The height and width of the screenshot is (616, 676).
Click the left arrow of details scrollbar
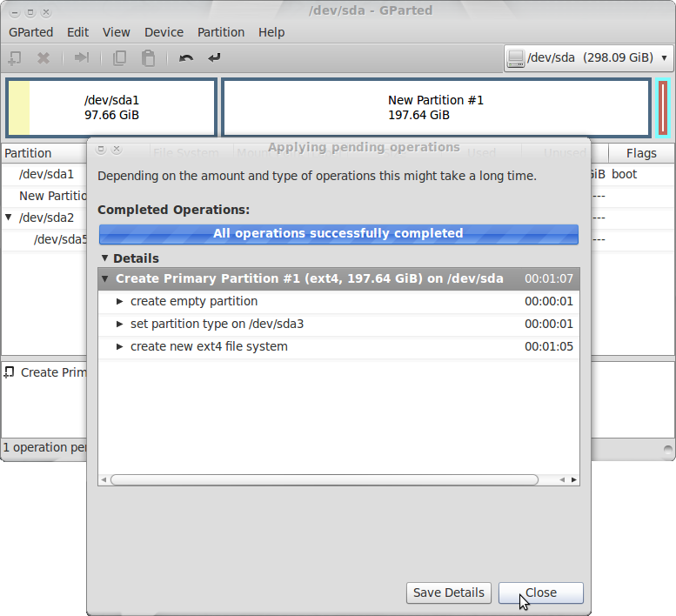[x=104, y=479]
